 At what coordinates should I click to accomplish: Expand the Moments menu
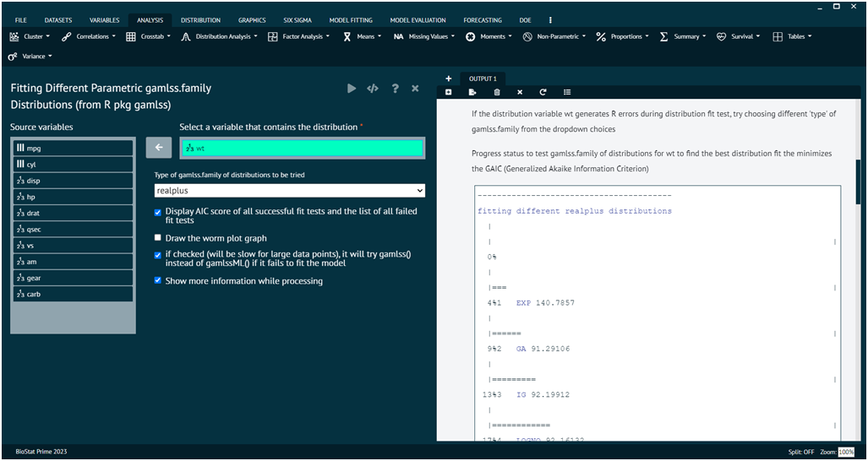pos(489,36)
